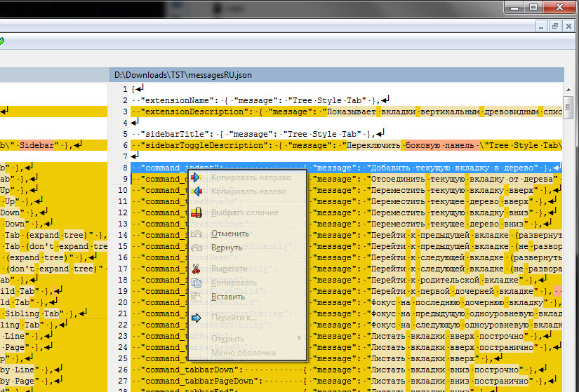
Task: Click the messagesRU.json file path header
Action: tap(183, 75)
